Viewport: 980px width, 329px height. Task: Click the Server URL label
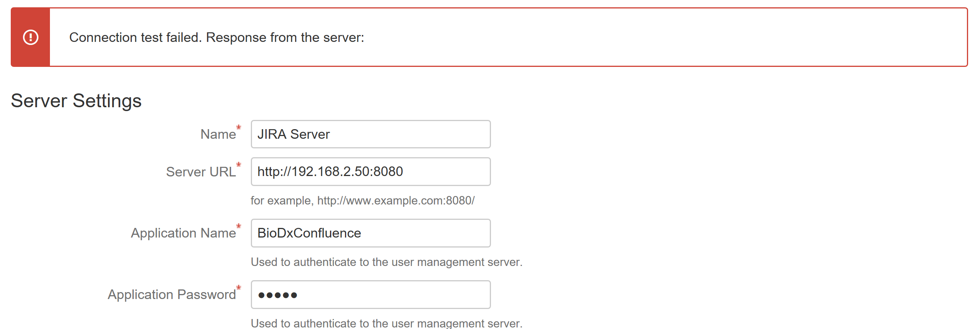[x=201, y=172]
